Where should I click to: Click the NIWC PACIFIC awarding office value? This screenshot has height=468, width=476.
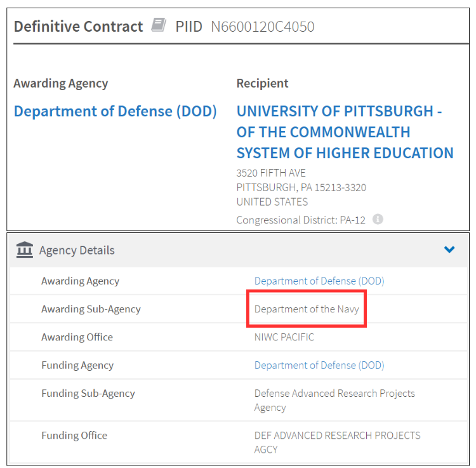(284, 337)
